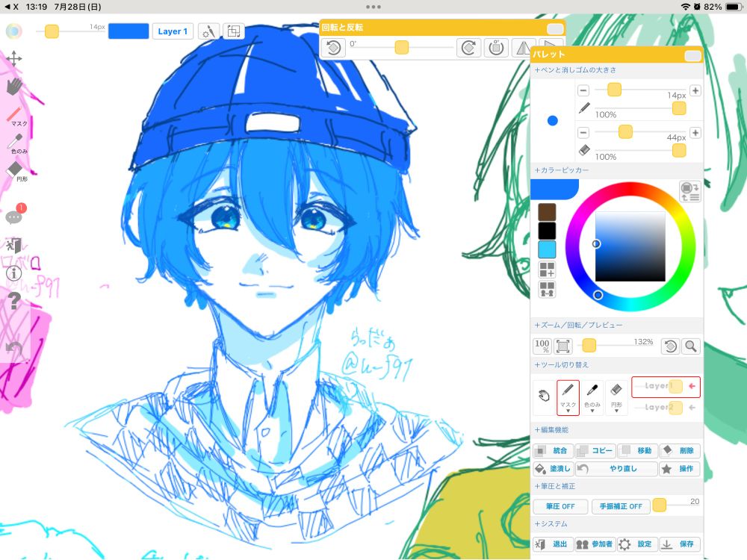
Task: Click the 統合 merge button
Action: pyautogui.click(x=553, y=450)
